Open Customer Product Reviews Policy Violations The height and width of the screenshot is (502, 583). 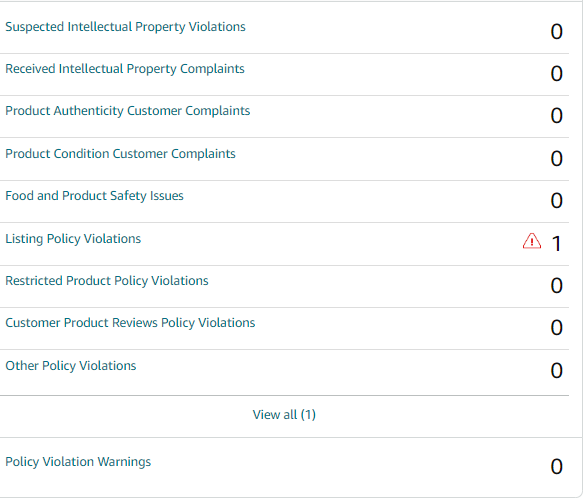point(130,323)
